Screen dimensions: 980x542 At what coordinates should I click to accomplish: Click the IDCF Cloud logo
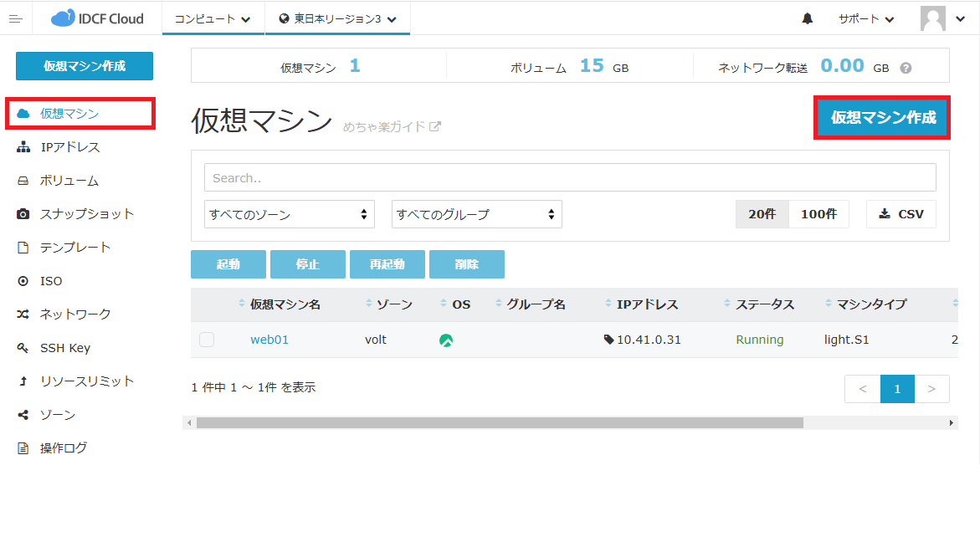[97, 18]
